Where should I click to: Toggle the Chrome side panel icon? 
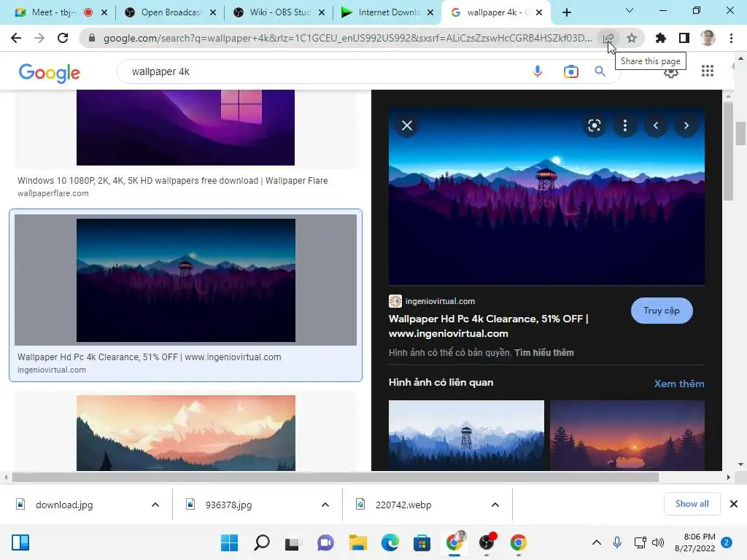pyautogui.click(x=684, y=38)
